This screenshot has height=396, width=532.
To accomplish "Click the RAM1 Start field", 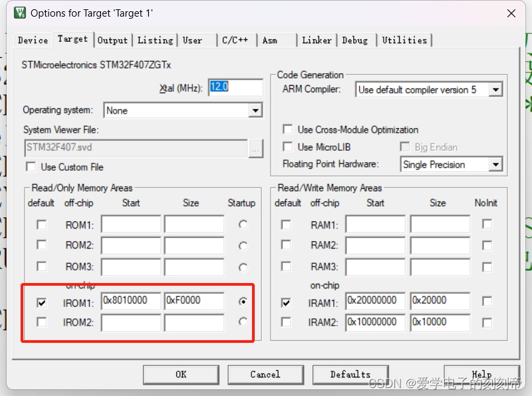I will tap(375, 224).
